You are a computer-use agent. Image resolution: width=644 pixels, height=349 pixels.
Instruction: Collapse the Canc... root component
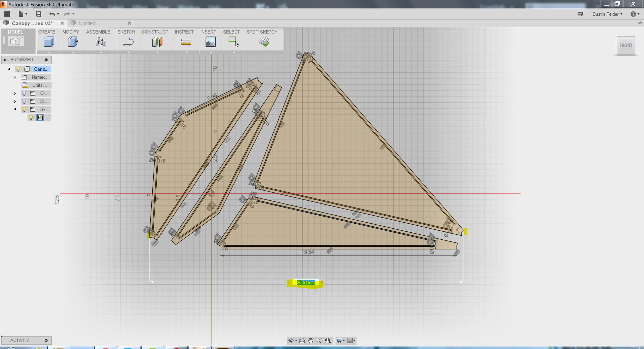coord(9,69)
